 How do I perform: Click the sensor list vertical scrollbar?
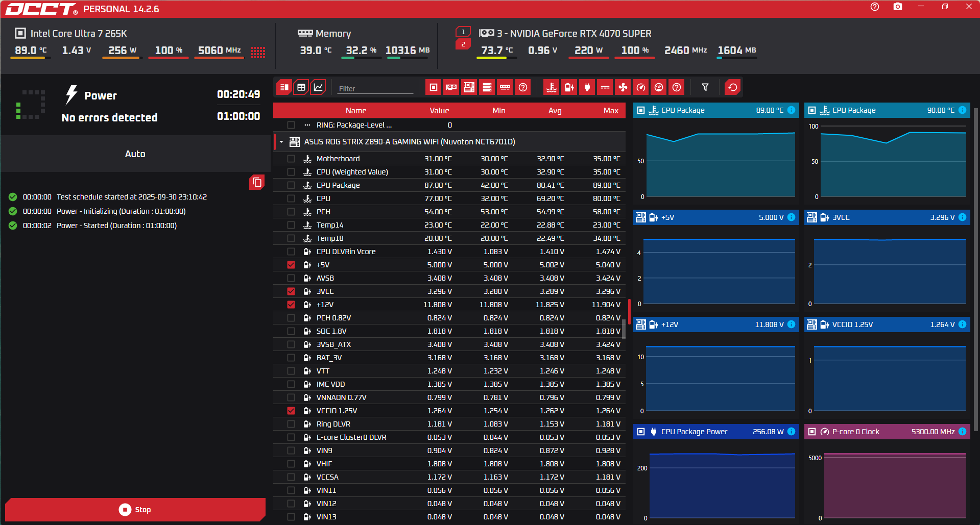click(x=624, y=329)
